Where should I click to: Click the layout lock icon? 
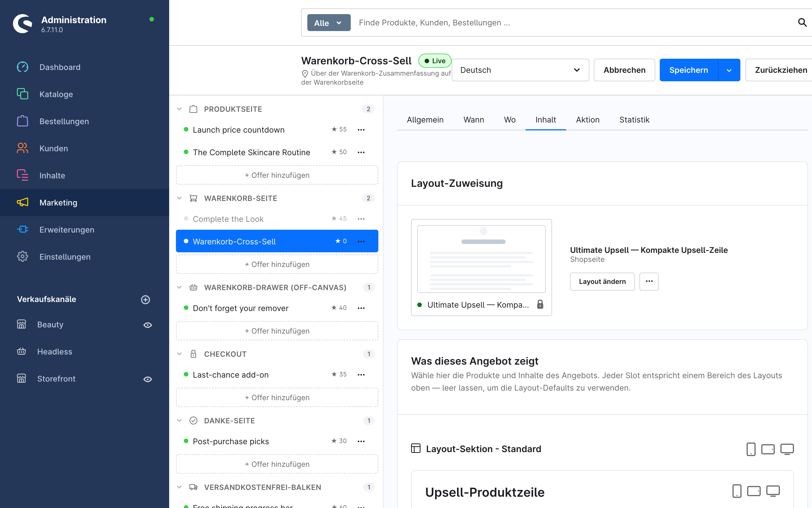click(x=540, y=305)
